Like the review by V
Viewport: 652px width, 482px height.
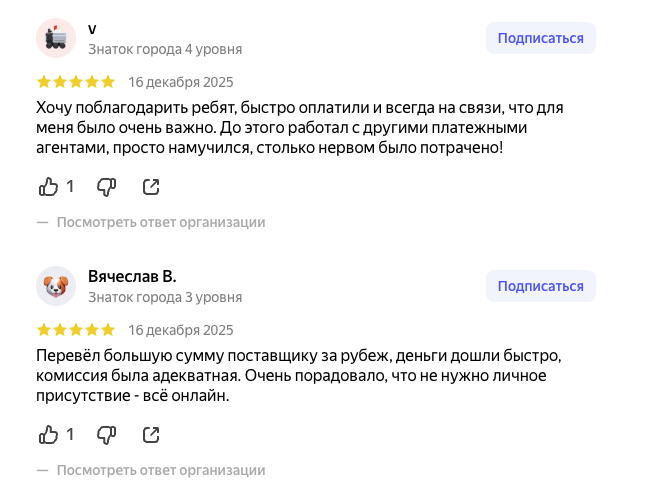[x=49, y=186]
